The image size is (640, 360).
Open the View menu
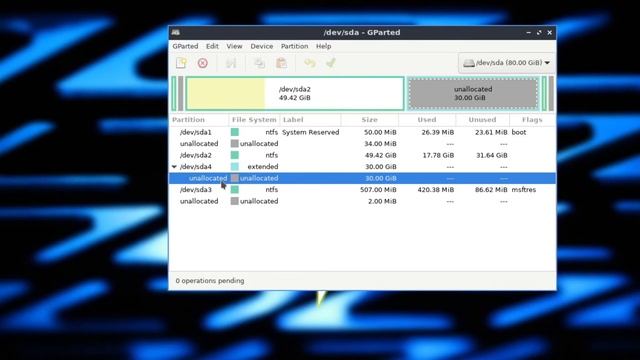(234, 46)
